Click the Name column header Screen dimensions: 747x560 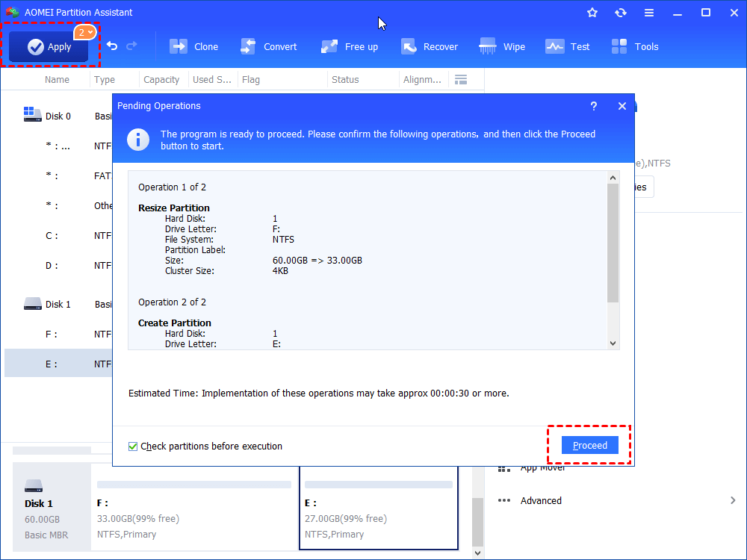(58, 80)
